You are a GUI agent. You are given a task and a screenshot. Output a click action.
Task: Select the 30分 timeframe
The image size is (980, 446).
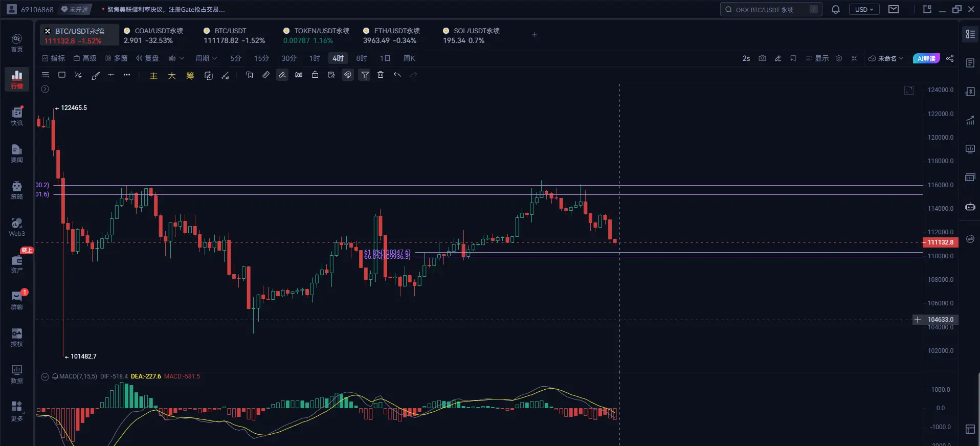[x=289, y=58]
